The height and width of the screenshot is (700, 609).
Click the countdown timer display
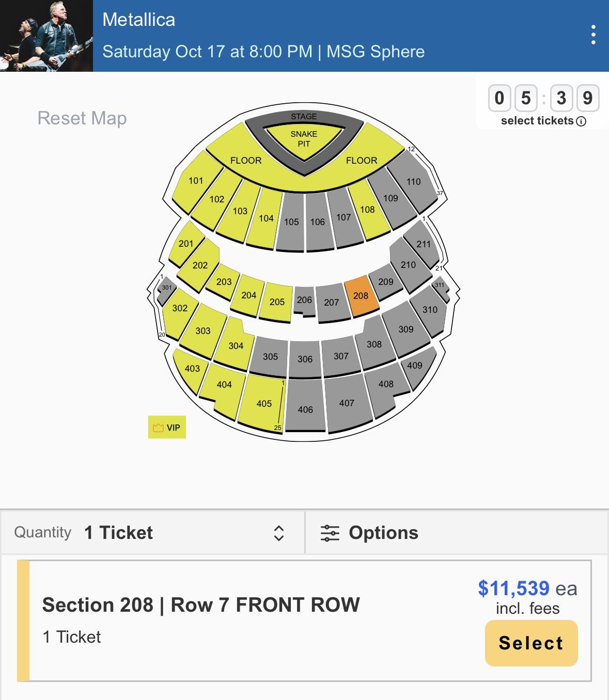(543, 98)
